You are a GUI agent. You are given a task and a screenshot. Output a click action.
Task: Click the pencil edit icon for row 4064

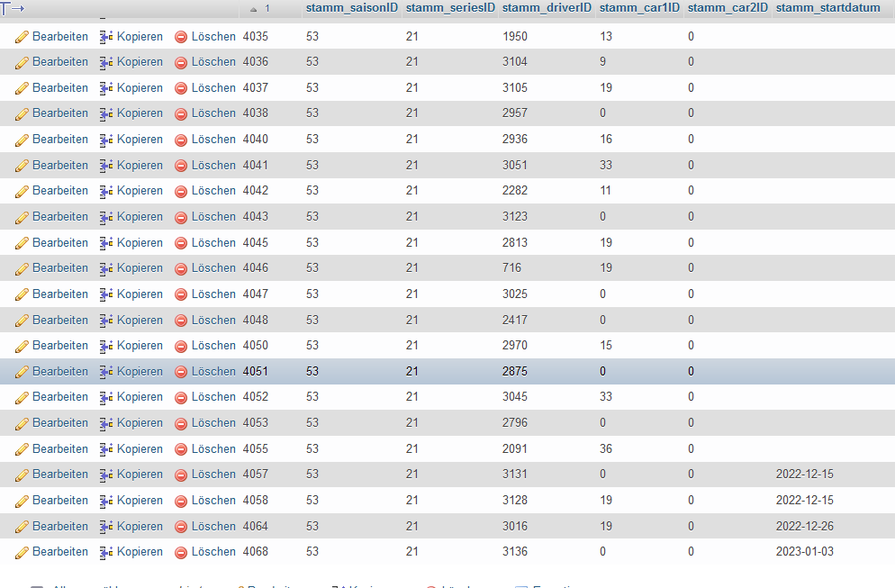[x=22, y=527]
